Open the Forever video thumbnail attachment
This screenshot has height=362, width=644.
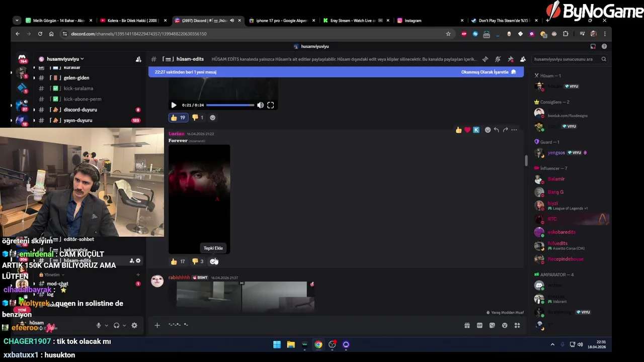point(199,199)
